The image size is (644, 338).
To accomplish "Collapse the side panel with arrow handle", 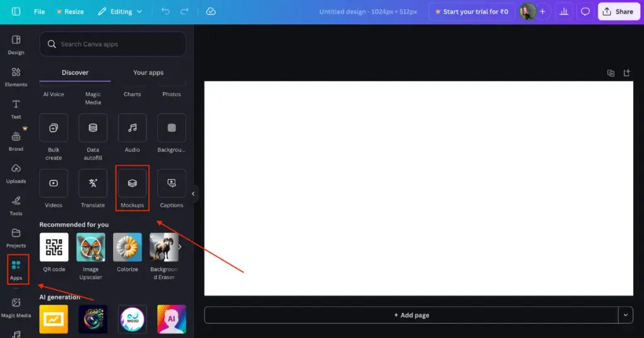I will (193, 194).
